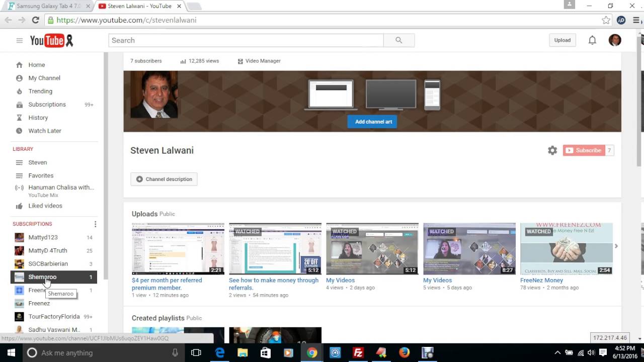Image resolution: width=644 pixels, height=362 pixels.
Task: Click the SUBSCRIPTIONS section heading
Action: click(32, 224)
